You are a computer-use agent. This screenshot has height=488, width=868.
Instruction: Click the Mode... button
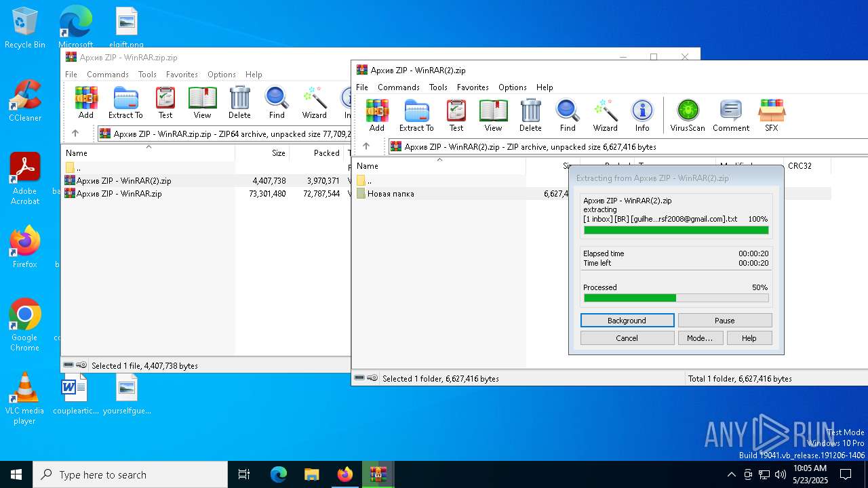[x=700, y=338]
